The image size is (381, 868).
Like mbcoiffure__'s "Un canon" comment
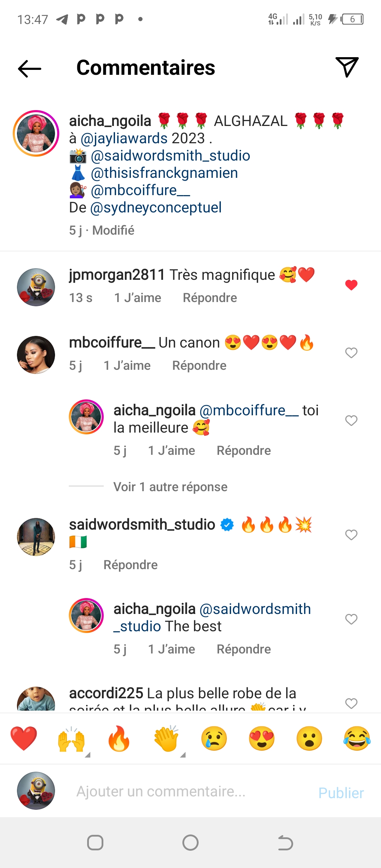coord(351,352)
